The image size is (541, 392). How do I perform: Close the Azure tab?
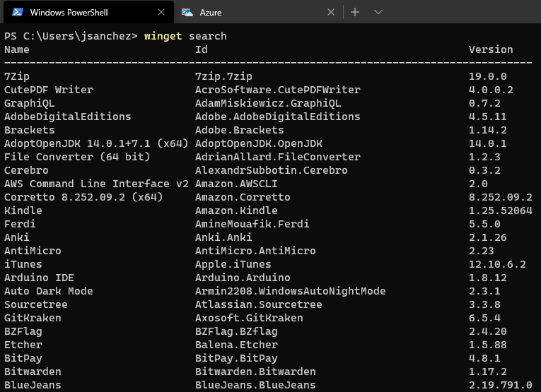[331, 12]
